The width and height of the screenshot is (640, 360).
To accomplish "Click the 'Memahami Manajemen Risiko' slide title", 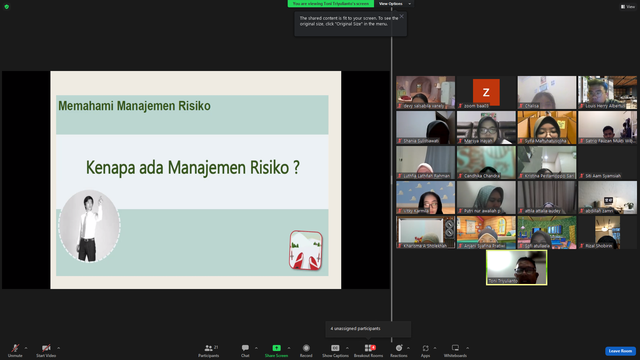I will pyautogui.click(x=134, y=106).
